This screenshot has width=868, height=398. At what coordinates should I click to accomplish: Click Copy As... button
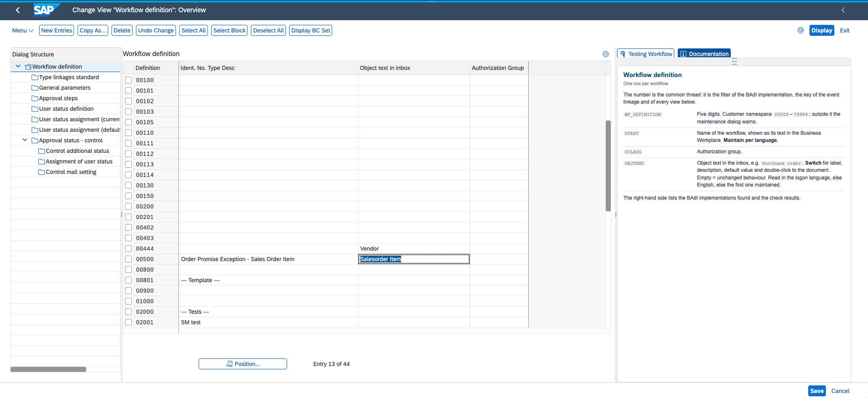(93, 30)
